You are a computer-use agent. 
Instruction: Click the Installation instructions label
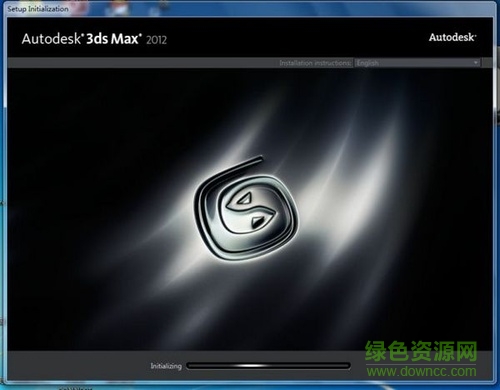pyautogui.click(x=315, y=63)
